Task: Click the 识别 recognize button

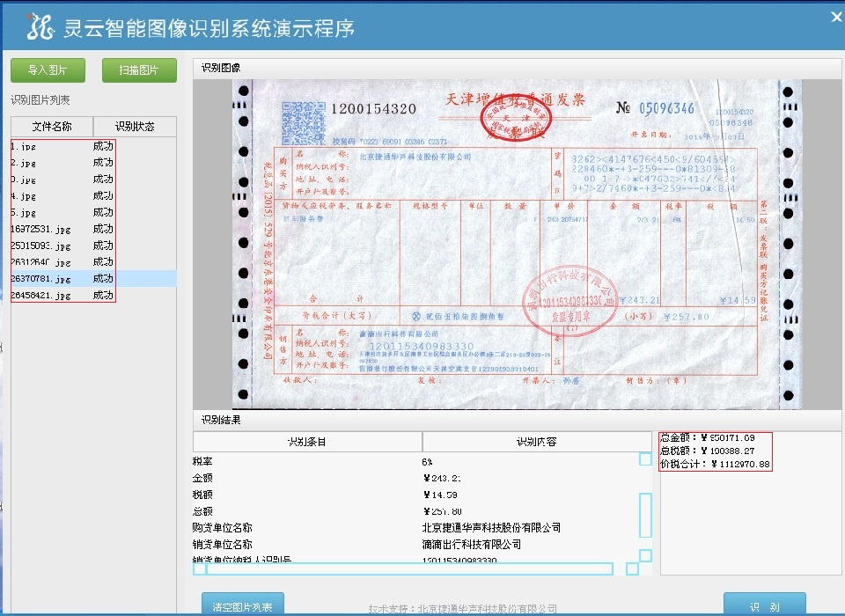Action: (764, 605)
